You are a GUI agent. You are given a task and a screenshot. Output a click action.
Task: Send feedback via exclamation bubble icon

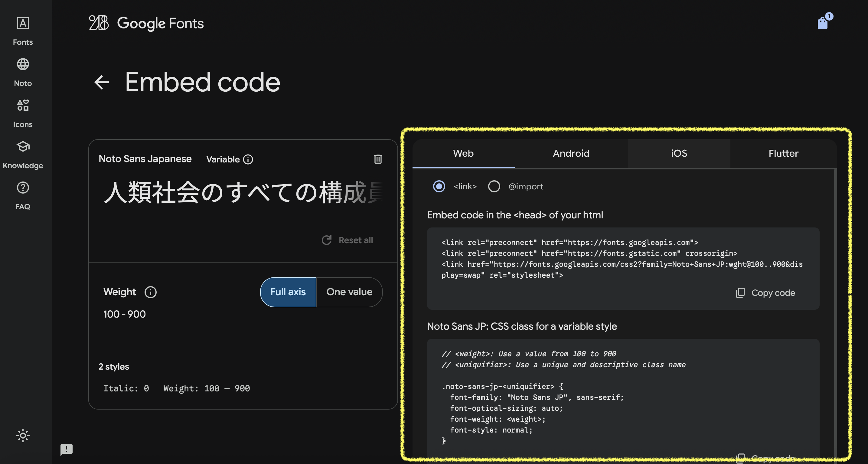pyautogui.click(x=66, y=449)
